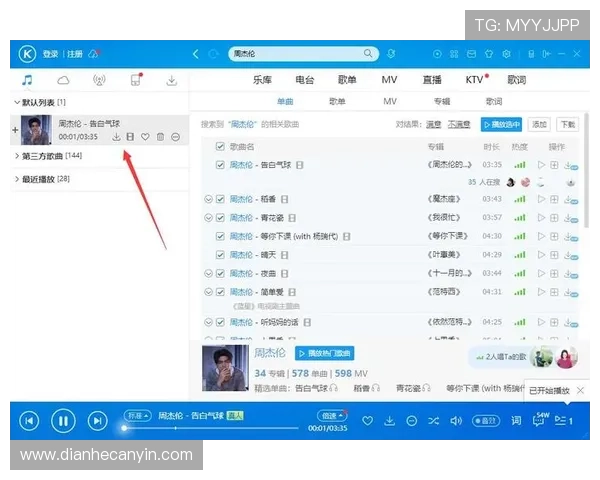Click the search magnifier icon
The width and height of the screenshot is (600, 480).
click(368, 54)
